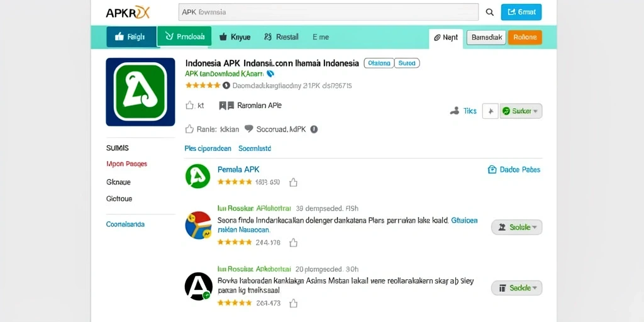This screenshot has height=322, width=644.
Task: Open the Siolale dropdown on first review
Action: tap(517, 227)
